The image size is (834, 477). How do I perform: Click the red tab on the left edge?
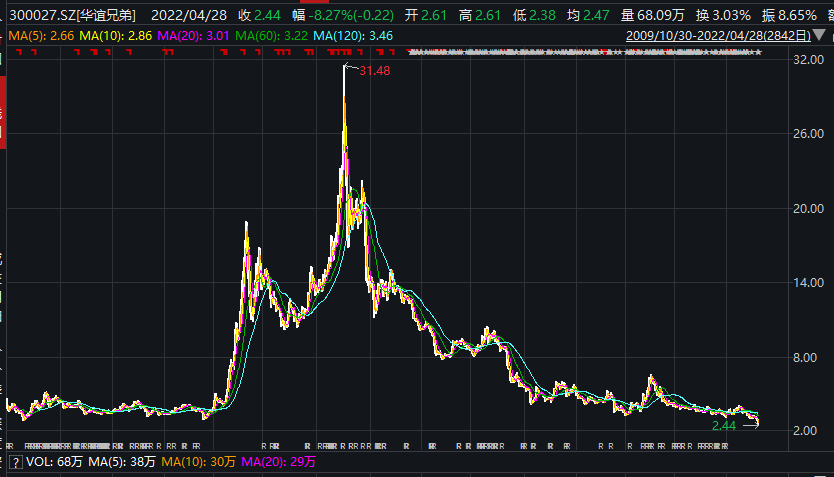click(x=2, y=121)
